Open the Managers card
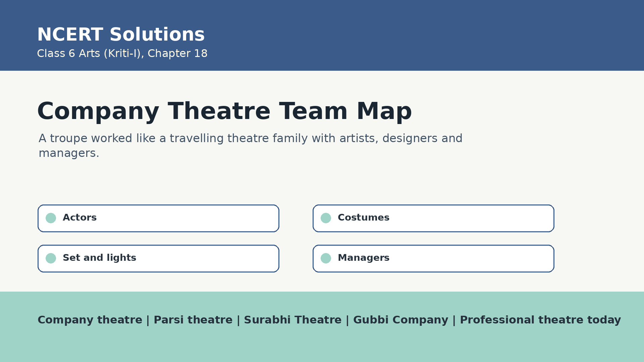 coord(433,258)
